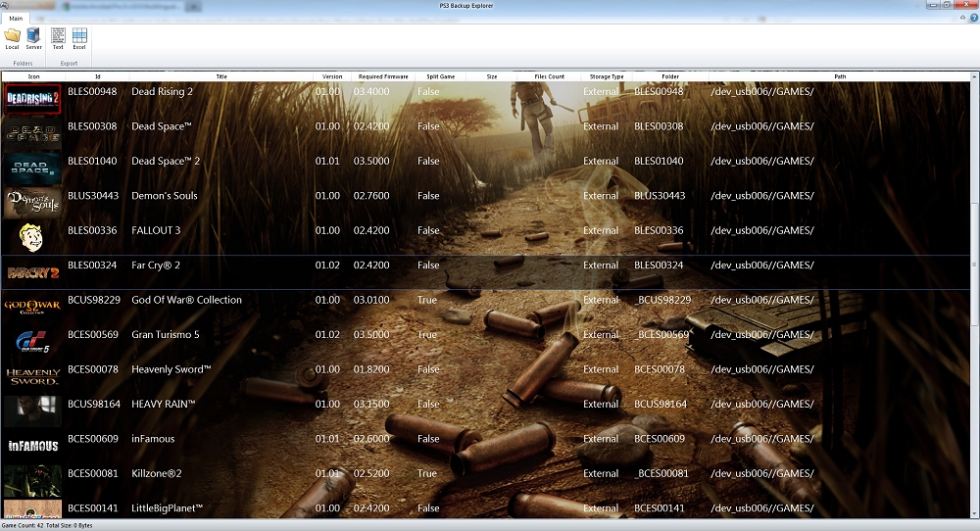Screen dimensions: 980x531
Task: Click External storage type for Heavy Rain
Action: pyautogui.click(x=601, y=405)
